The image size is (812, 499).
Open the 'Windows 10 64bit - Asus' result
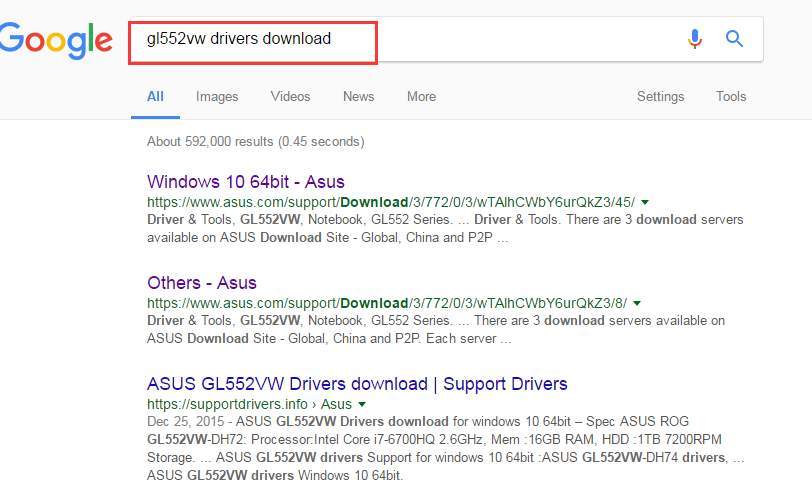coord(246,182)
